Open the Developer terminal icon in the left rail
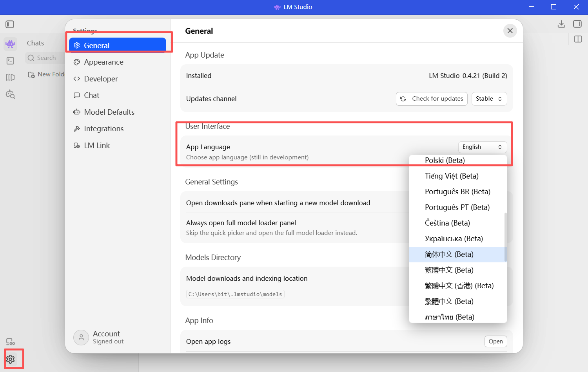Viewport: 588px width, 372px height. pyautogui.click(x=11, y=61)
